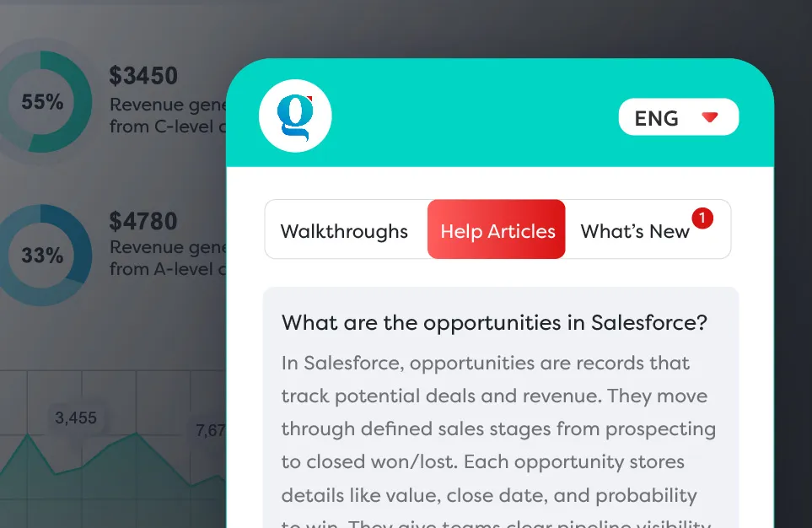The width and height of the screenshot is (812, 528).
Task: Click the 33% donut chart
Action: point(43,255)
